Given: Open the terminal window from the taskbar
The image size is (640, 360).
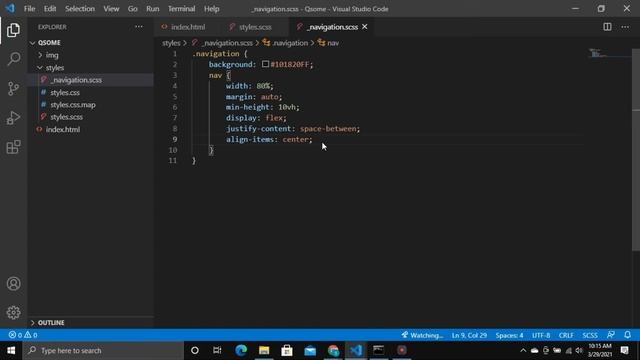Looking at the screenshot, I should click(379, 350).
